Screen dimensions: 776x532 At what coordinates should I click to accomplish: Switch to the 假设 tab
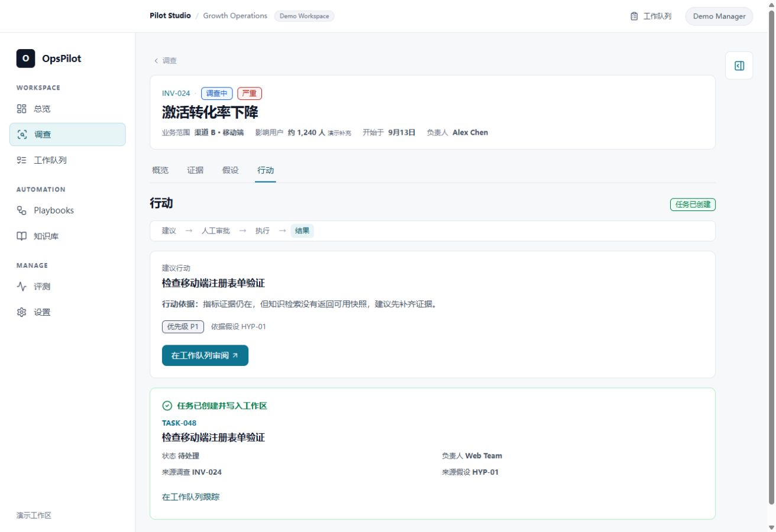click(231, 170)
